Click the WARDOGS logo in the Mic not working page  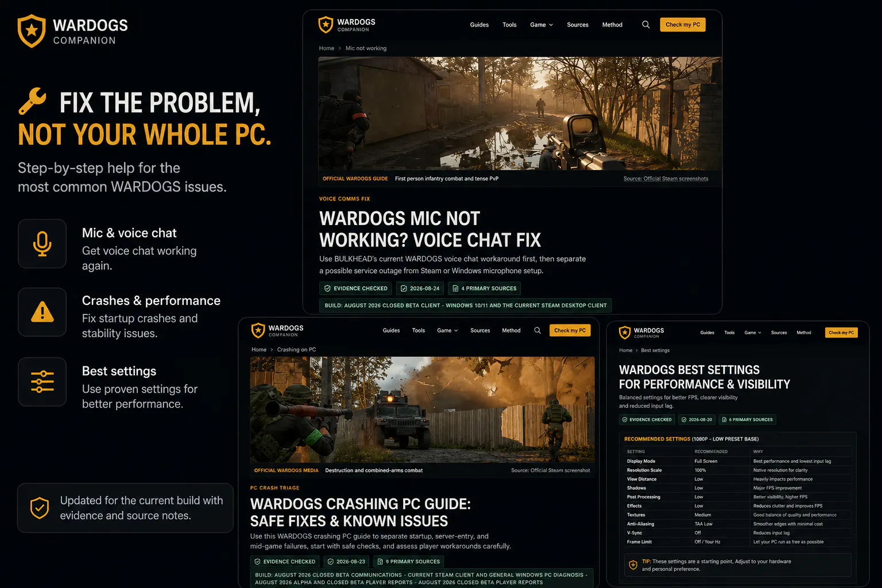coord(347,25)
